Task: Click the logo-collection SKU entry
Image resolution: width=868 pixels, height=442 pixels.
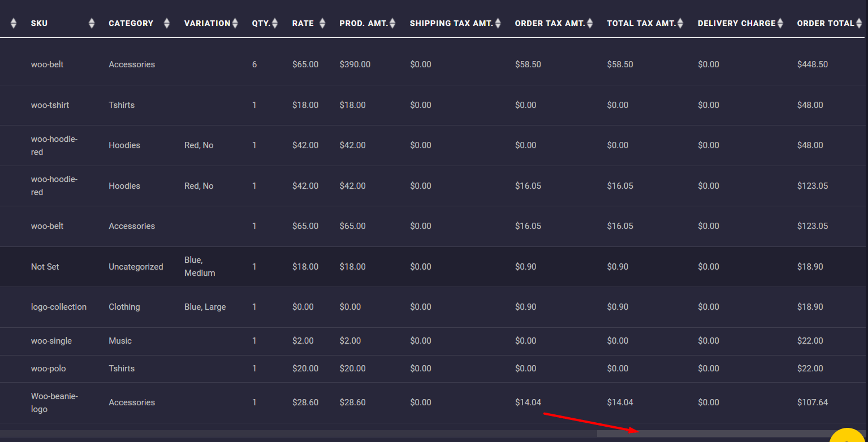Action: point(59,307)
